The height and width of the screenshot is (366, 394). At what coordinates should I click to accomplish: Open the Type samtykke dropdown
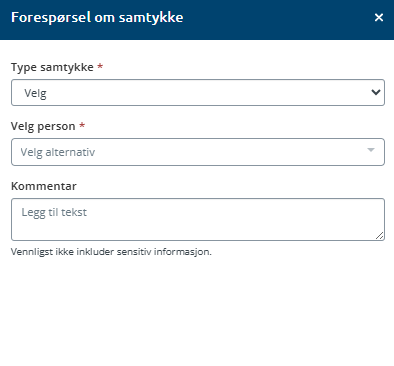pos(198,93)
